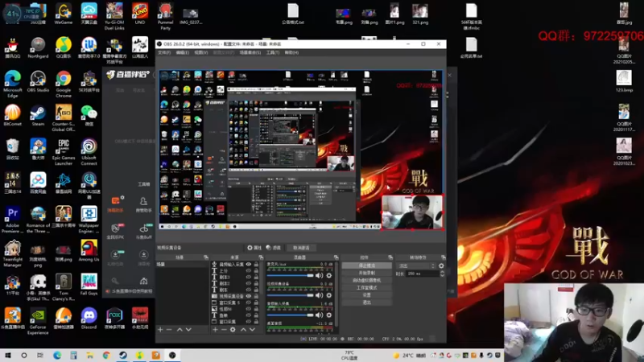The height and width of the screenshot is (362, 644).
Task: Open WeGame desktop shortcut
Action: tap(64, 14)
